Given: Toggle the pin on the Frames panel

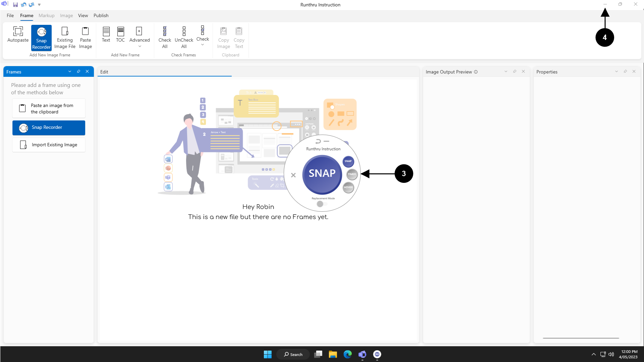Looking at the screenshot, I should [78, 71].
